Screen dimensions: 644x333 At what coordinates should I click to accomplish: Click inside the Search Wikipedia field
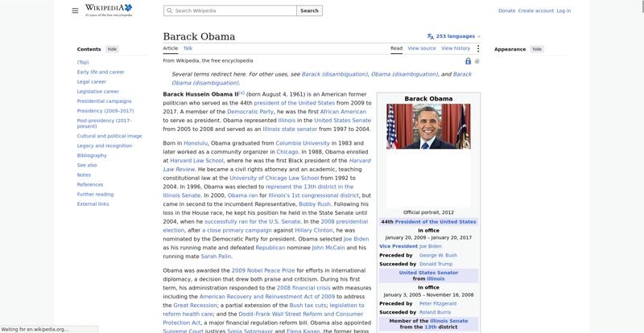(x=230, y=10)
